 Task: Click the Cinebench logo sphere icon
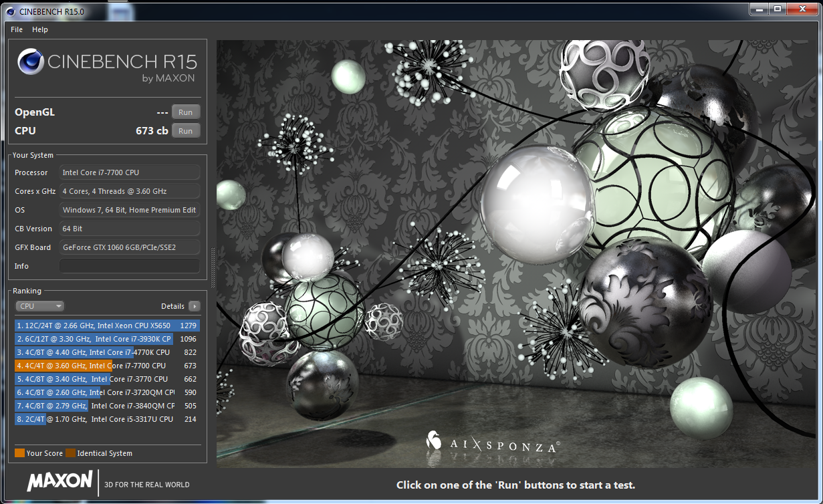(x=30, y=63)
